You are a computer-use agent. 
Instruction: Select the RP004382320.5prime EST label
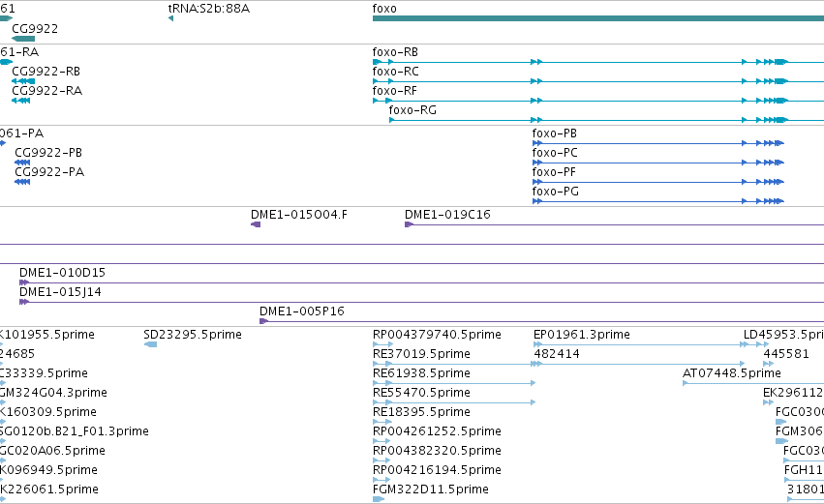click(437, 451)
